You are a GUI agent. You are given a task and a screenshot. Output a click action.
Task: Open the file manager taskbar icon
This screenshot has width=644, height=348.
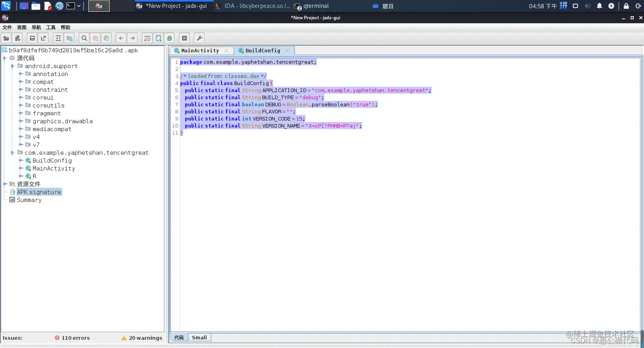pos(36,6)
